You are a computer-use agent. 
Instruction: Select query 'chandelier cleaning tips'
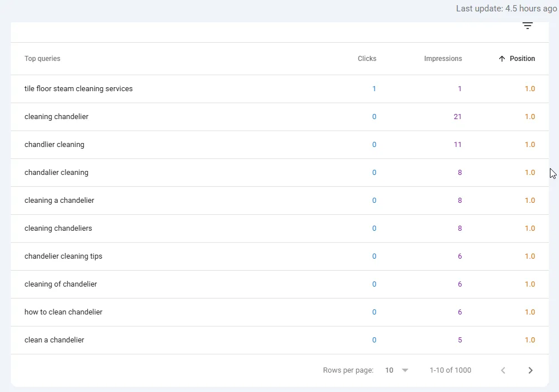click(63, 256)
